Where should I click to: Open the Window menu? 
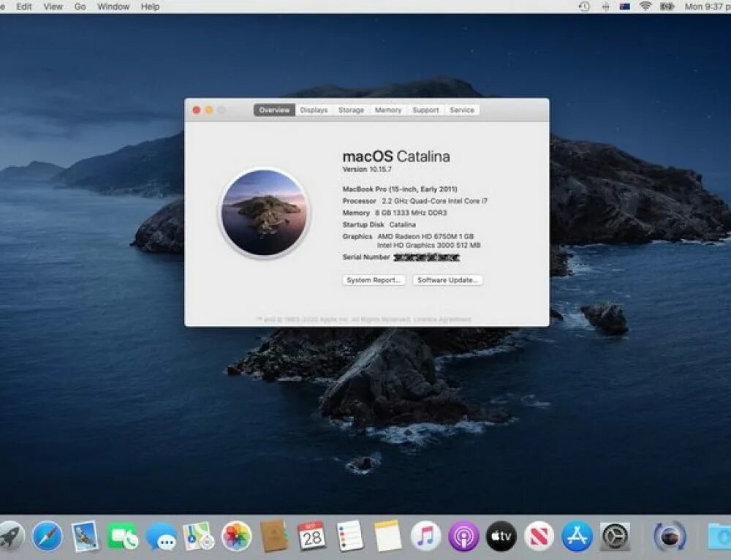point(113,7)
